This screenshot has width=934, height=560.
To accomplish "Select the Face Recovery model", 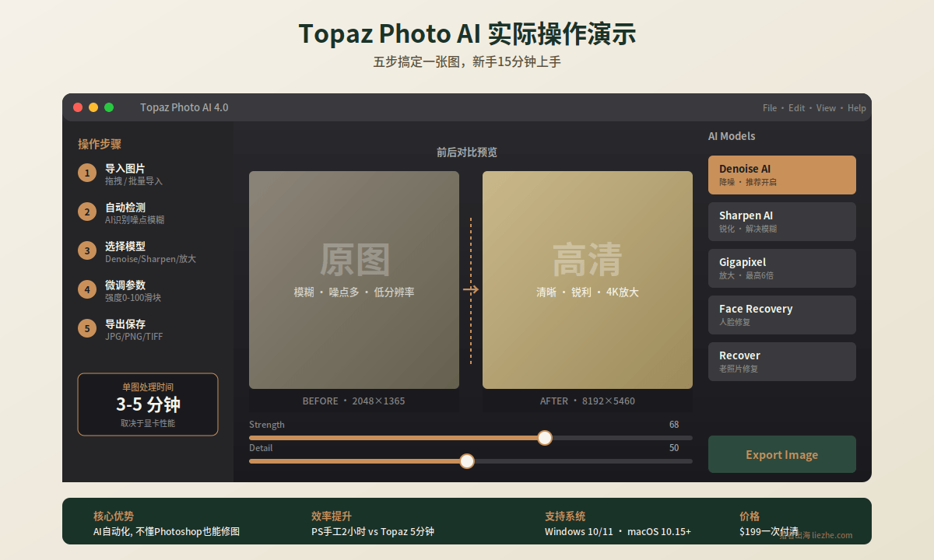I will pos(782,315).
